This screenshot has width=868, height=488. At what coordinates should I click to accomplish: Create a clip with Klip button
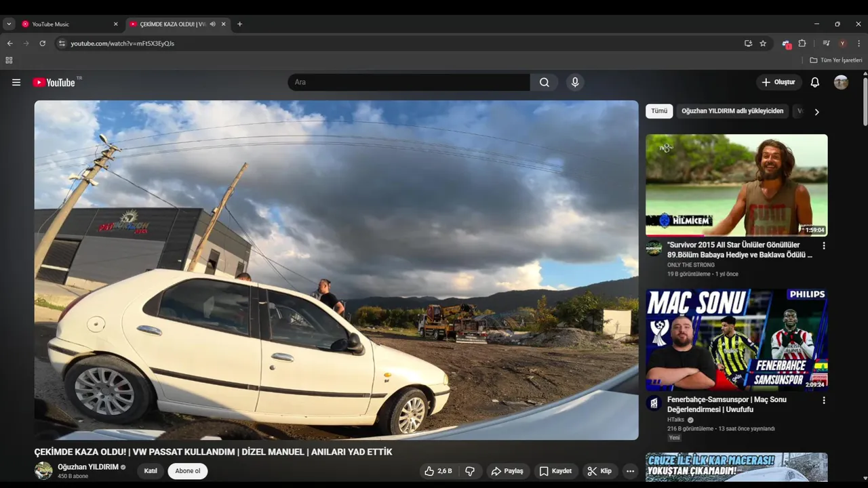[x=599, y=471]
